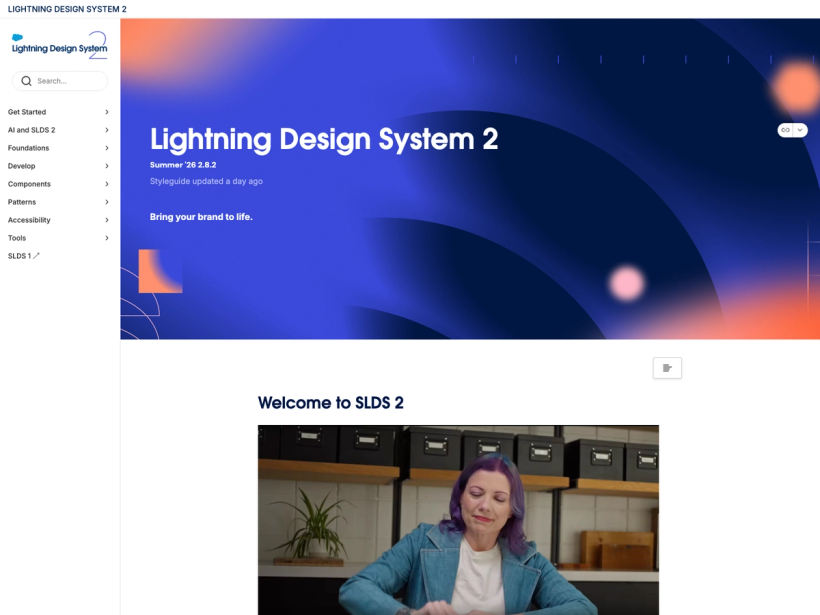Open the Patterns section

22,202
